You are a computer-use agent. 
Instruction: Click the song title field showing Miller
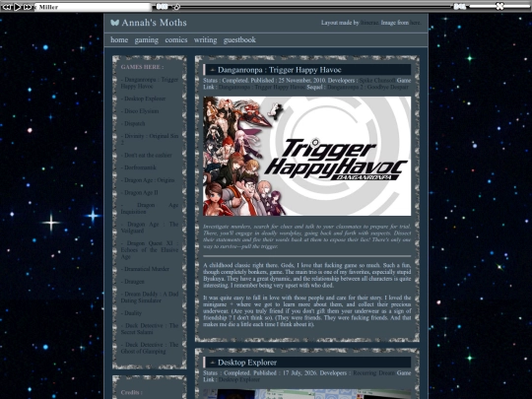[x=93, y=7]
